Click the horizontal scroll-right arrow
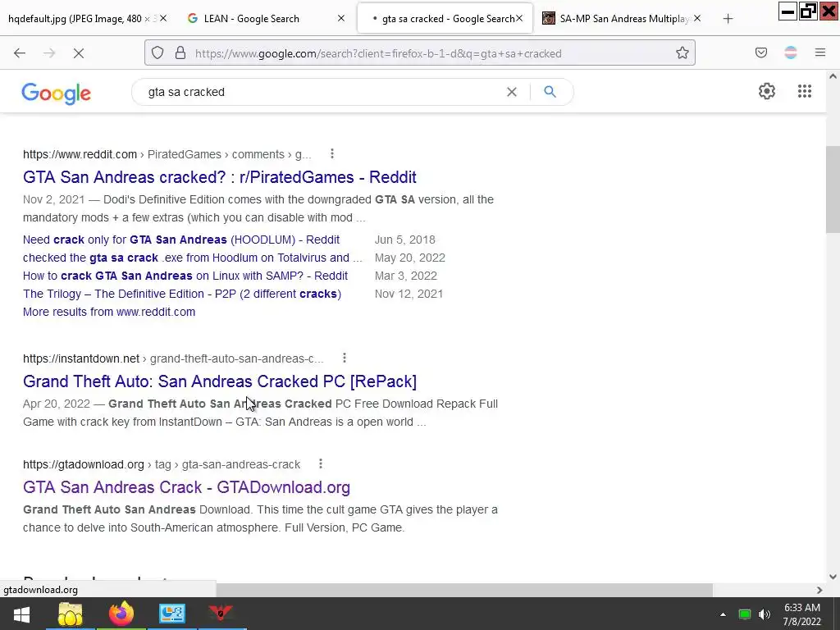Viewport: 840px width, 630px height. (x=819, y=590)
